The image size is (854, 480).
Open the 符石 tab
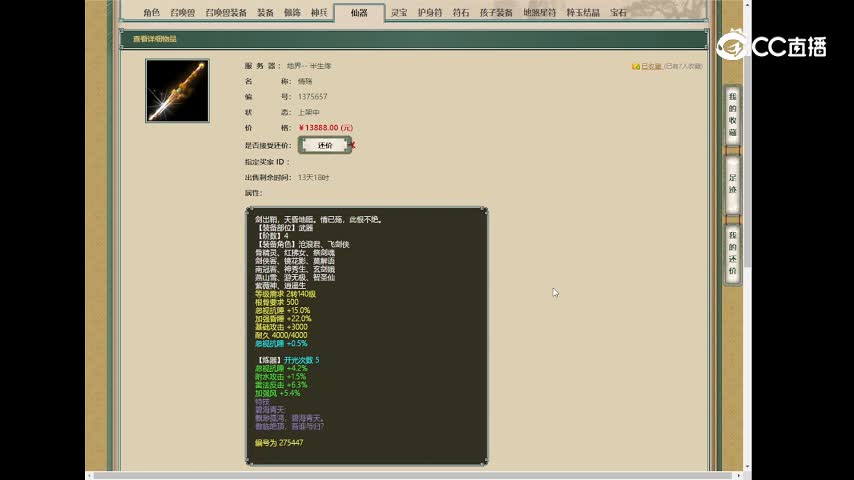[x=461, y=13]
